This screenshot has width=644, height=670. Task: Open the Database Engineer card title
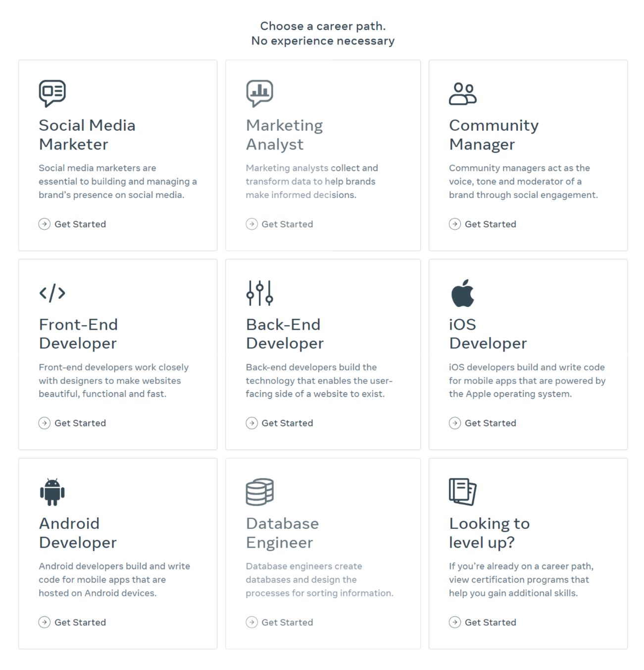pos(282,533)
